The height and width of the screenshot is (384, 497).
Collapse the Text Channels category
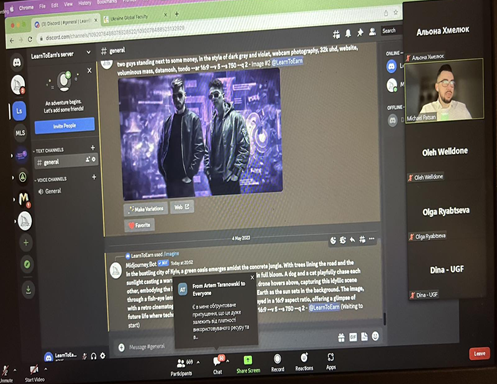point(48,150)
